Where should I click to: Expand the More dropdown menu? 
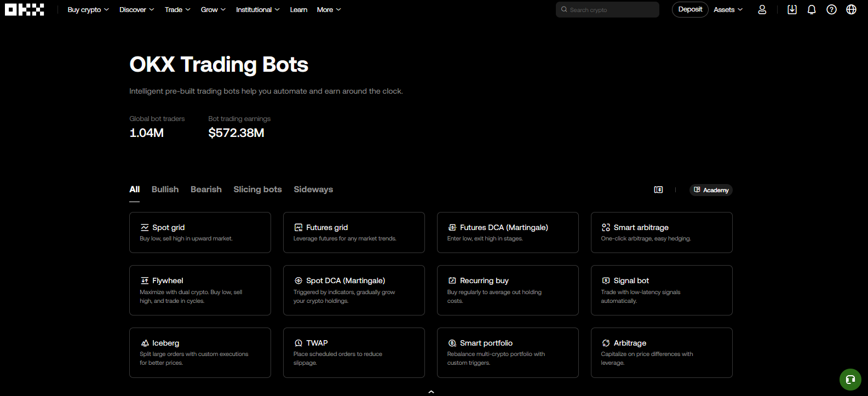(329, 10)
